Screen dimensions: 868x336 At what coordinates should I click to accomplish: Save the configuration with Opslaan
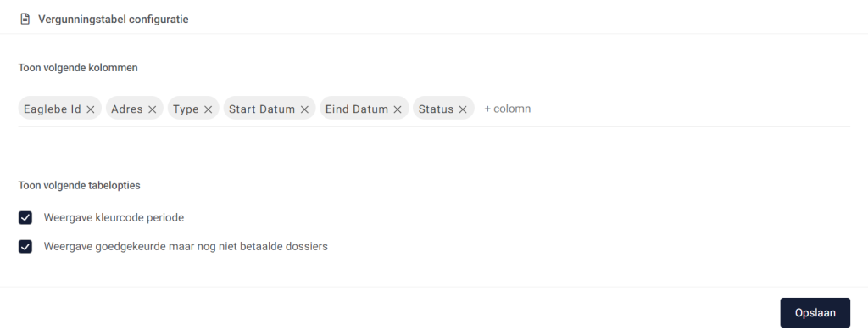coord(815,313)
